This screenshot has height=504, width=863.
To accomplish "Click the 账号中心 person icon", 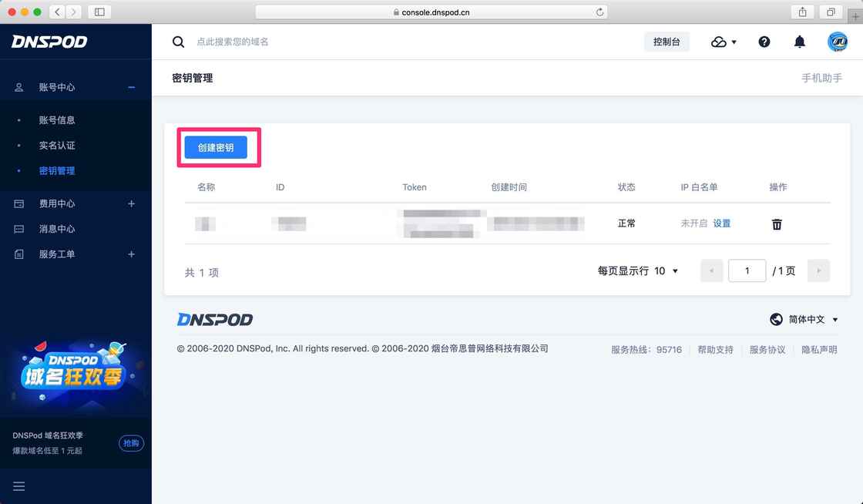I will coord(18,88).
